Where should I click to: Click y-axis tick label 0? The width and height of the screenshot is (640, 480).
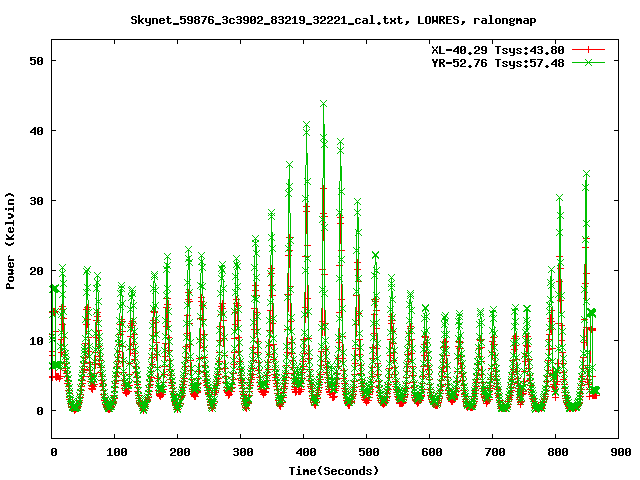(40, 411)
